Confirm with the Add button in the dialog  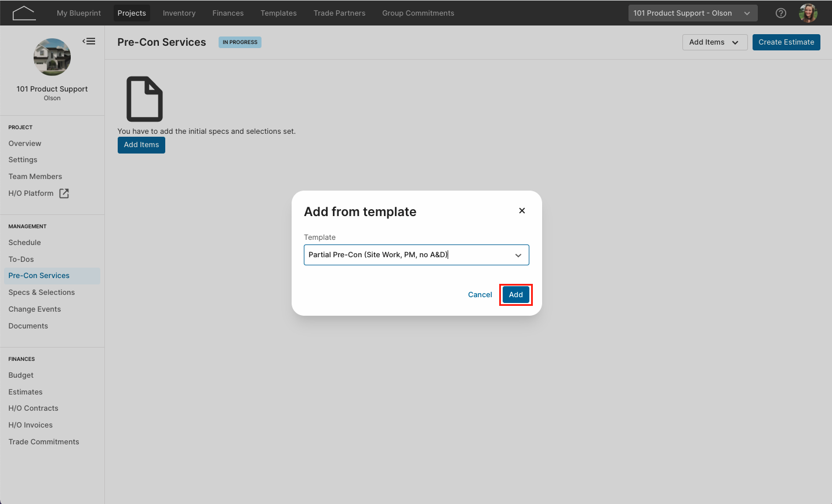[516, 295]
